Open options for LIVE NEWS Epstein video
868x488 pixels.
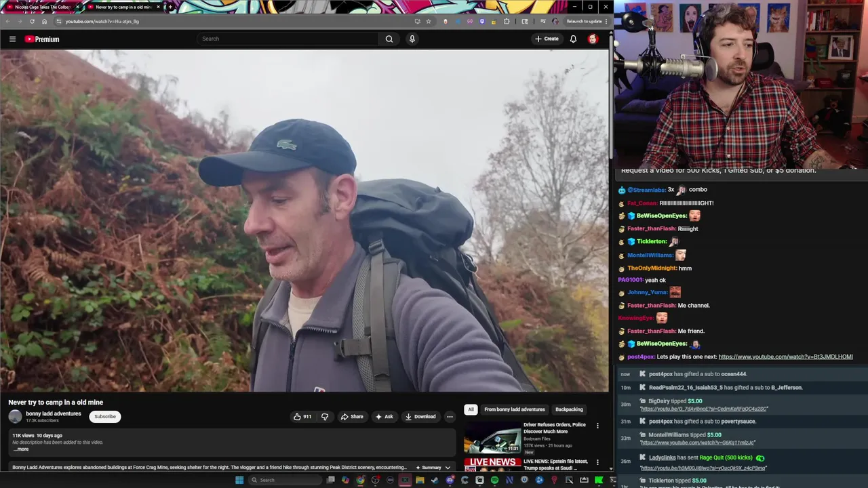(x=597, y=462)
